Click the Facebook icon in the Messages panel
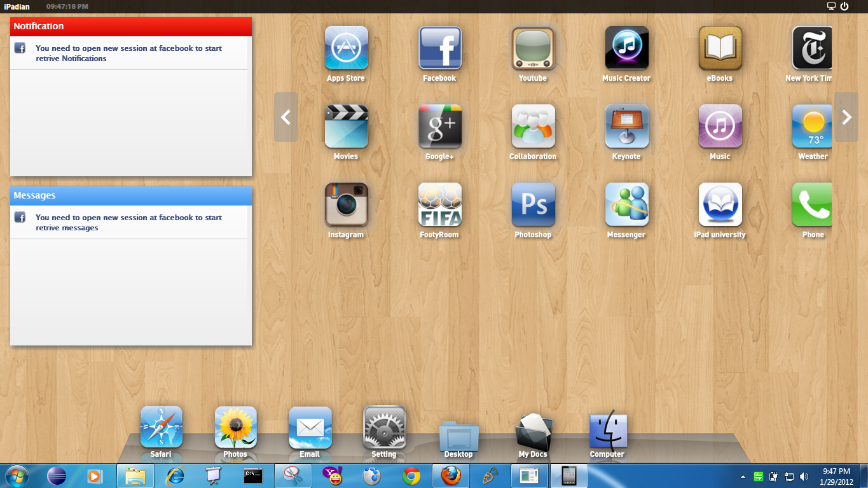Screen dimensions: 868x488 [20, 217]
